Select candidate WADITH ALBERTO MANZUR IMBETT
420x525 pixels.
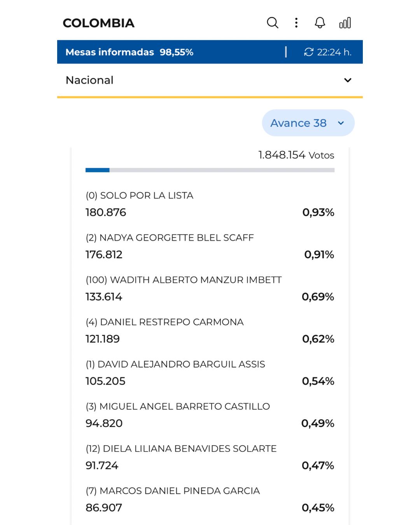pyautogui.click(x=210, y=289)
